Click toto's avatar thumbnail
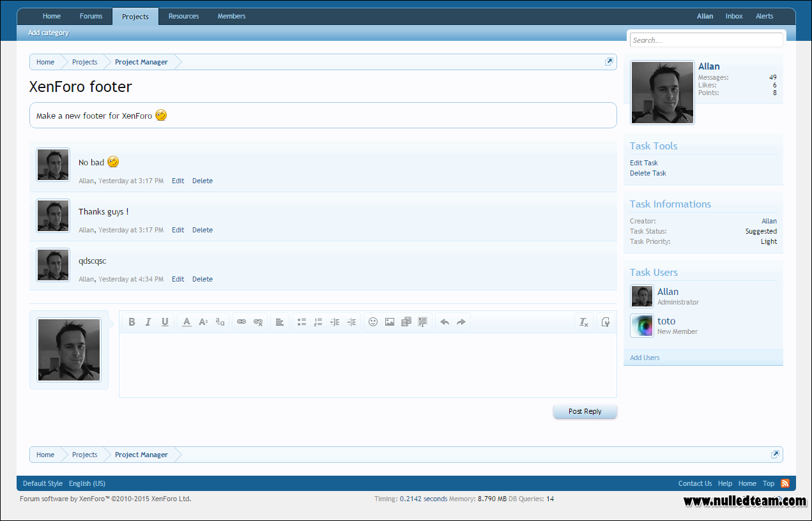 click(x=642, y=326)
